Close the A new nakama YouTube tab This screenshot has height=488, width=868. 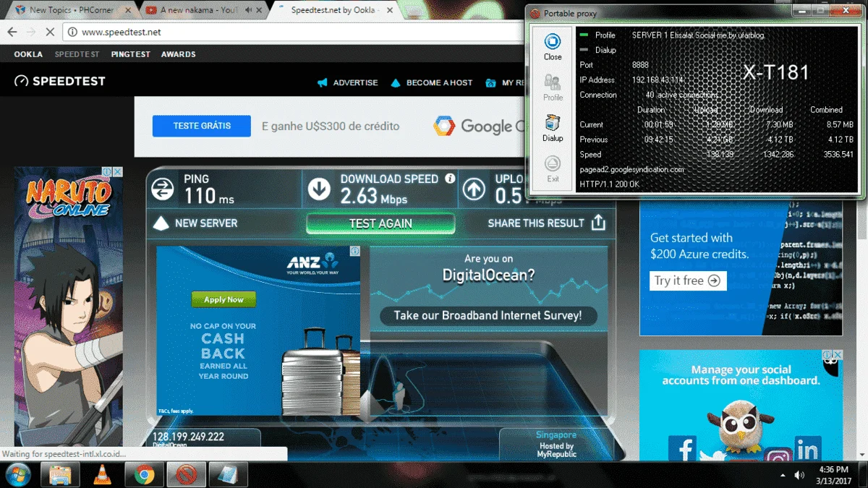(260, 10)
